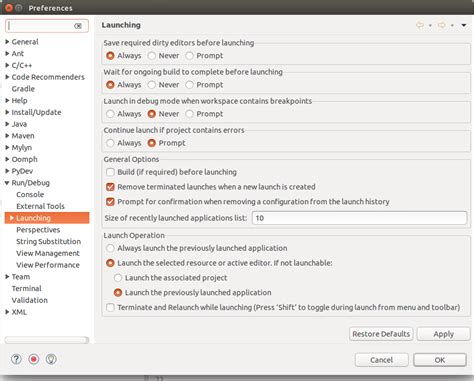Enable Build (if required) before launching
The image size is (474, 381).
(110, 172)
